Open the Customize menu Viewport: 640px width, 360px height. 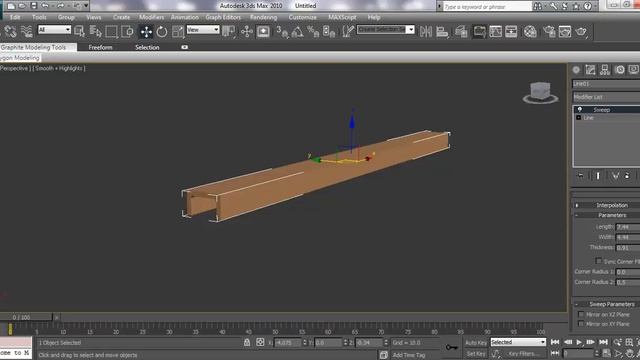[302, 17]
